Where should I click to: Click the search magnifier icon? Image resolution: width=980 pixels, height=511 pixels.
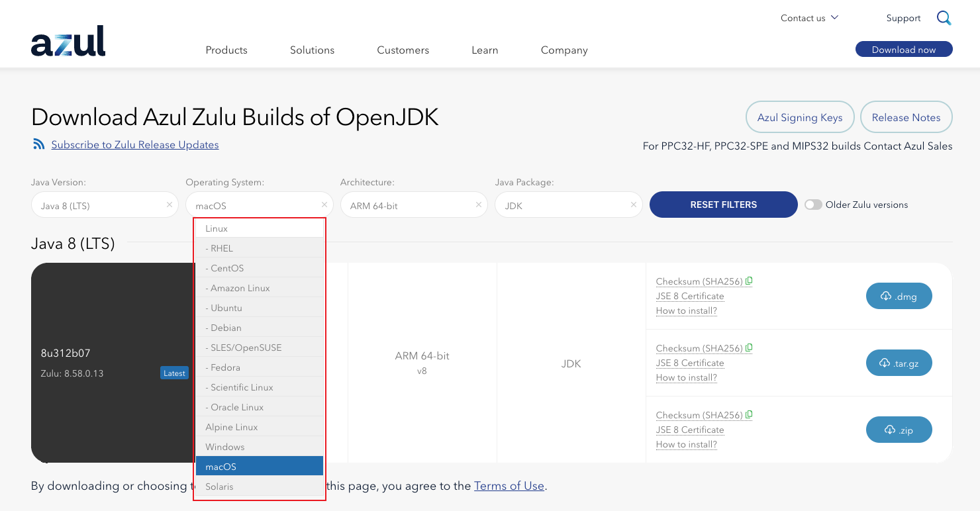click(x=944, y=18)
